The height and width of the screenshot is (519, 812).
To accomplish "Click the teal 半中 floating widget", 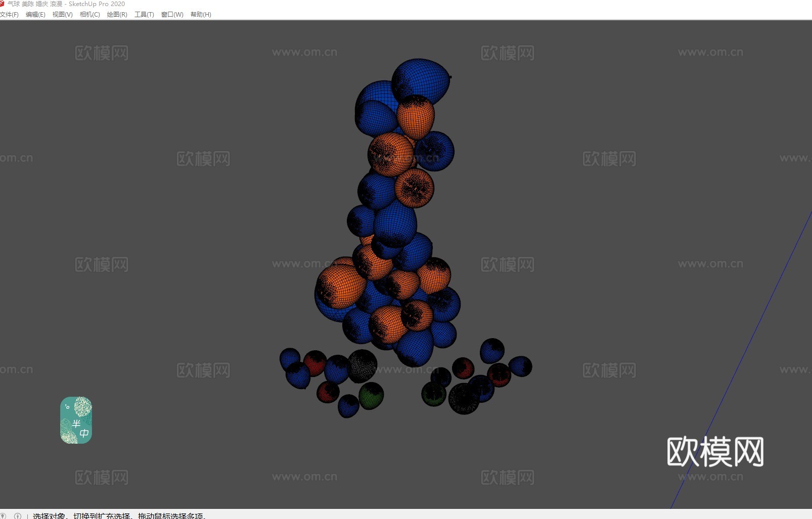I will (76, 420).
